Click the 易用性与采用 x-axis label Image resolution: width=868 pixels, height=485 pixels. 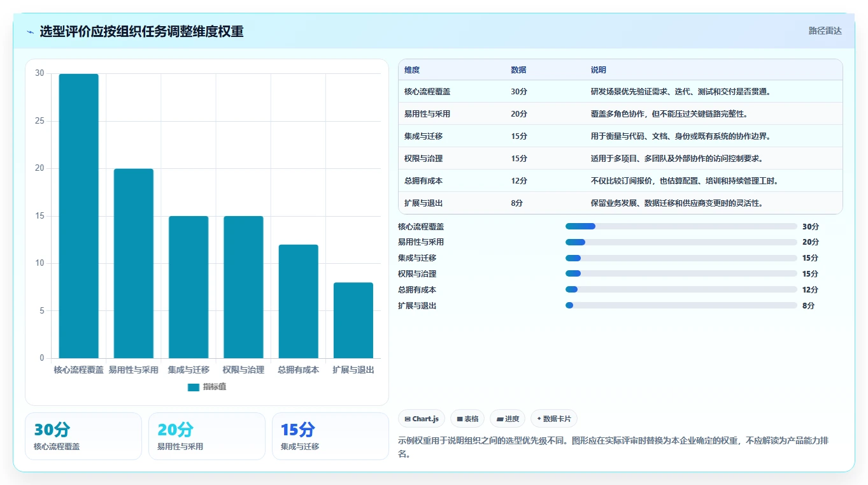(x=134, y=370)
